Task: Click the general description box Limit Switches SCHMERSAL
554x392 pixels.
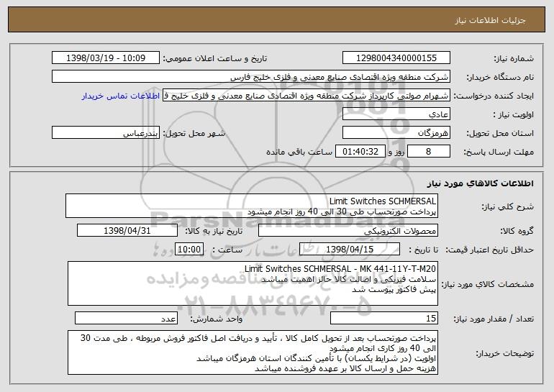Action: click(252, 206)
